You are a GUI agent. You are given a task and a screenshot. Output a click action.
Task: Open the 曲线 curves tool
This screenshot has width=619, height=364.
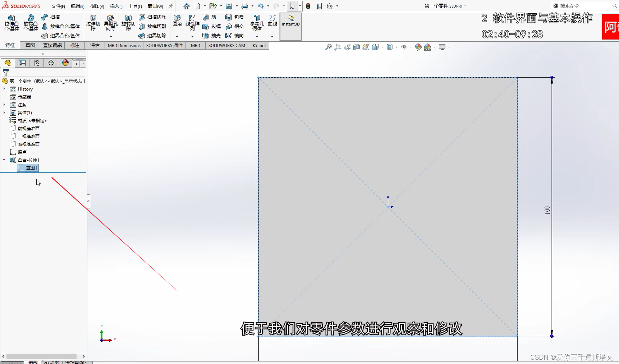(272, 20)
